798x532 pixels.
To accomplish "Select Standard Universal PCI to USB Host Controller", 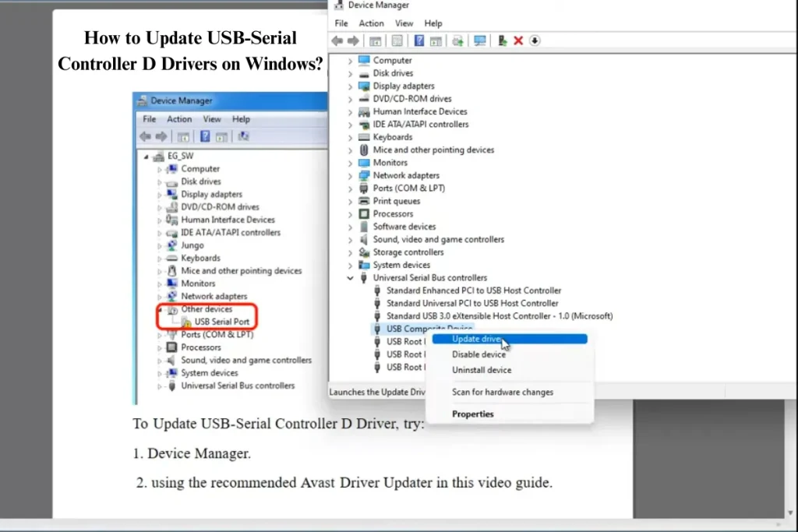I will (x=471, y=303).
